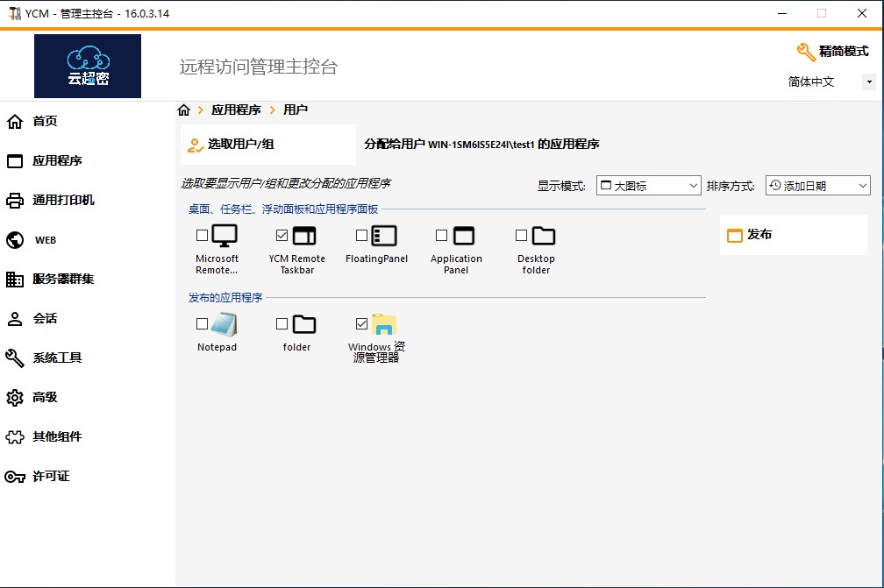Check the Notepad checkbox
Viewport: 884px width, 588px height.
coord(202,323)
